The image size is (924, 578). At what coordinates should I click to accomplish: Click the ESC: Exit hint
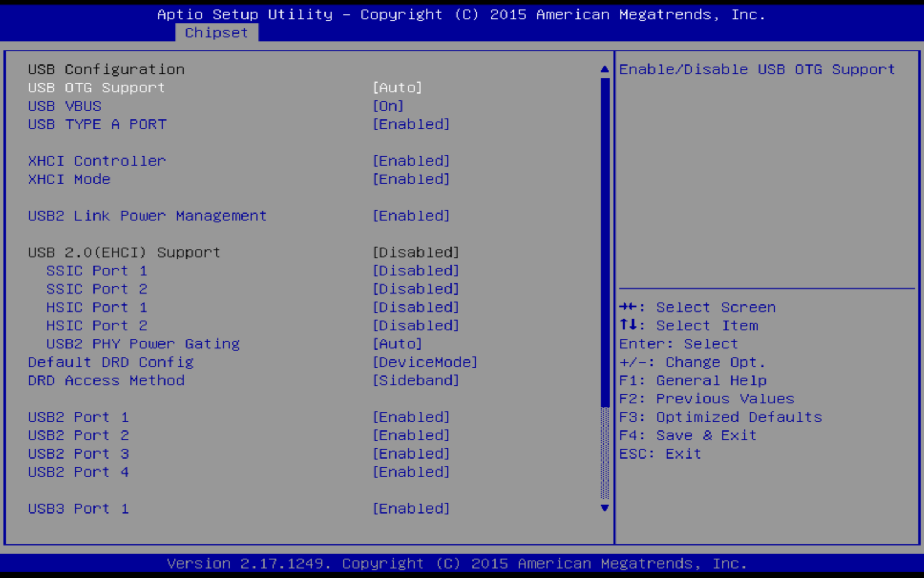[x=661, y=454]
